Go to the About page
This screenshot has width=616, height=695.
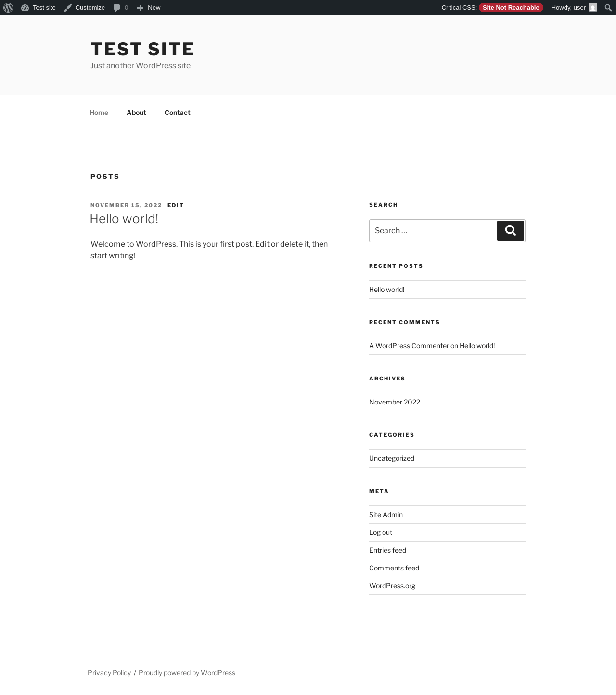pos(136,113)
